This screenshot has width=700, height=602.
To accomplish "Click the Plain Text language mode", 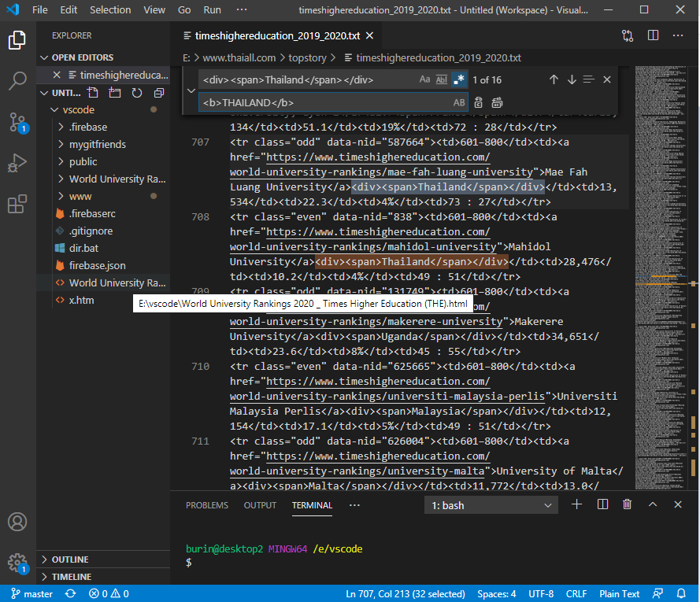I will point(619,593).
